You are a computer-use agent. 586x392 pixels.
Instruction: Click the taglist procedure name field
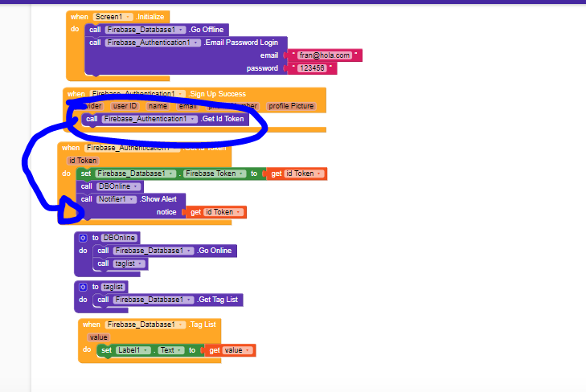(113, 287)
